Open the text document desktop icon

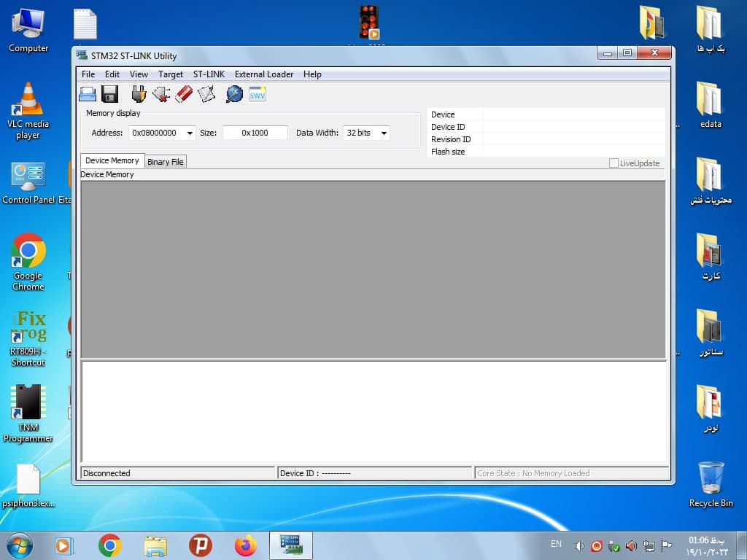[85, 24]
